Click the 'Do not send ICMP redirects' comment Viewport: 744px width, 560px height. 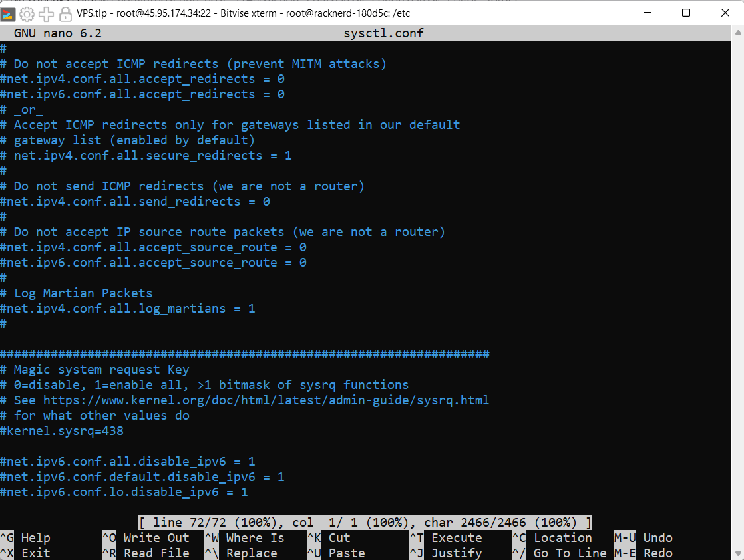click(183, 186)
